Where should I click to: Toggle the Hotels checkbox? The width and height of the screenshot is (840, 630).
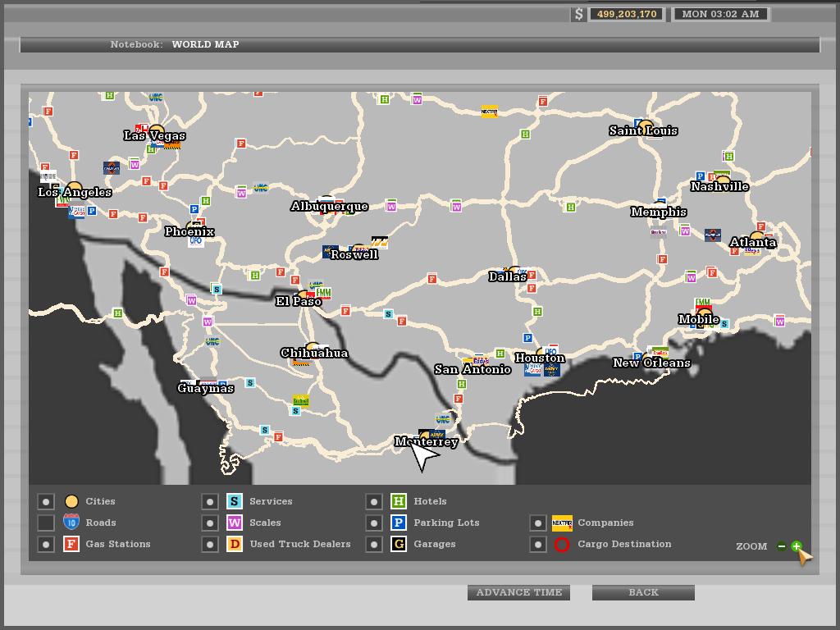374,501
